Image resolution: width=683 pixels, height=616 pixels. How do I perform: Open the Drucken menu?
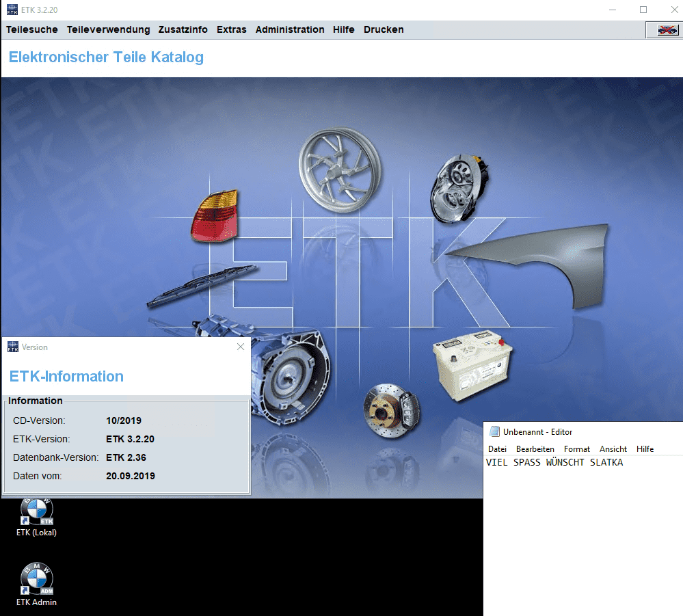[x=384, y=29]
